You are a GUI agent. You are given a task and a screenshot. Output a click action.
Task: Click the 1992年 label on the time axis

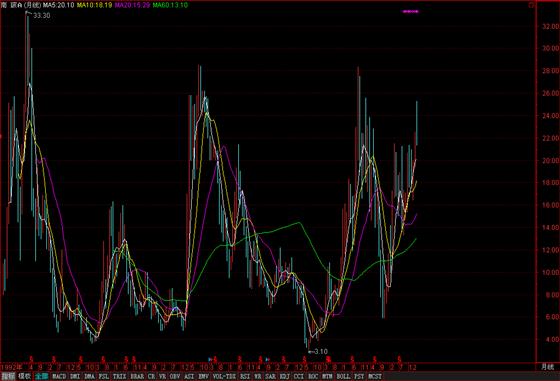coord(11,367)
